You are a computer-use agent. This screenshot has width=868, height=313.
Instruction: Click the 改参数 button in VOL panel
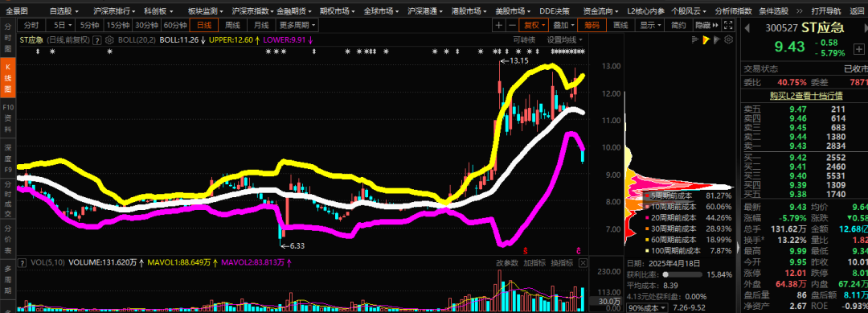pos(507,263)
